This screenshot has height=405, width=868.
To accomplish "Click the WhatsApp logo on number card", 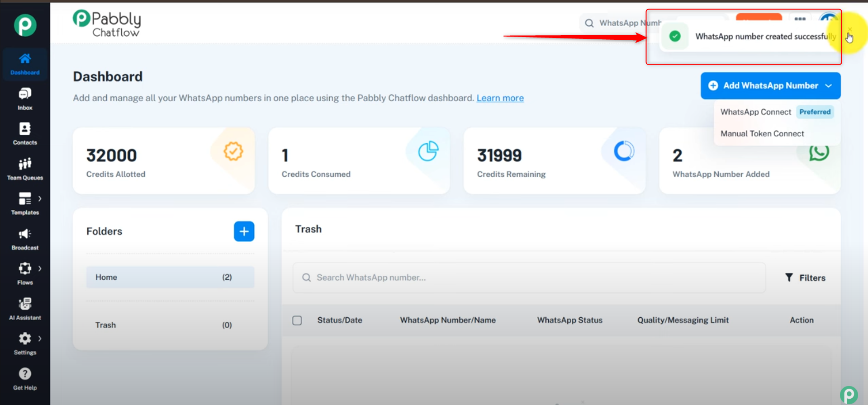I will [x=819, y=153].
